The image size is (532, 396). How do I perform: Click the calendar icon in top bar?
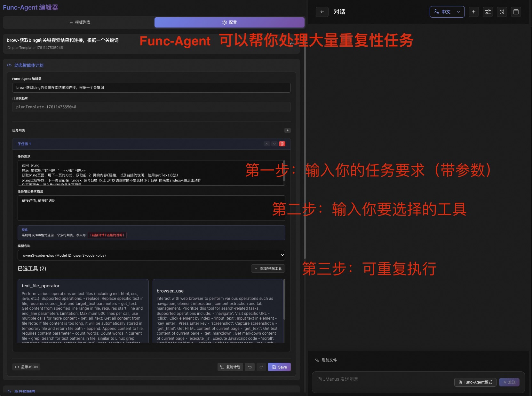(516, 12)
